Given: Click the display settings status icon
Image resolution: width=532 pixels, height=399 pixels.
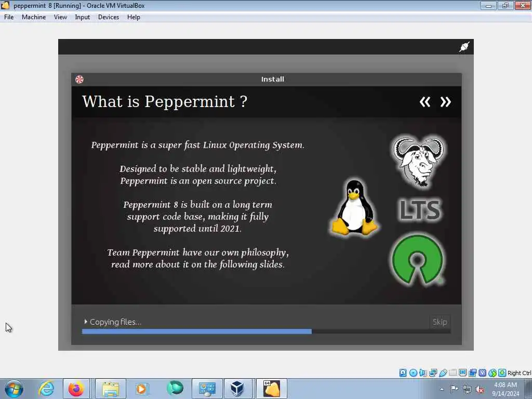Looking at the screenshot, I should [x=462, y=373].
